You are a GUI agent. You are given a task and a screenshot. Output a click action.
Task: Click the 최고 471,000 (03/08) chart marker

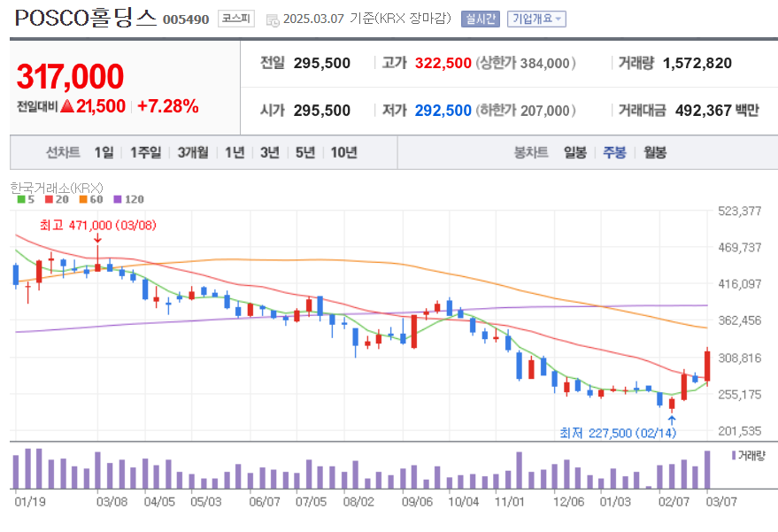click(97, 226)
